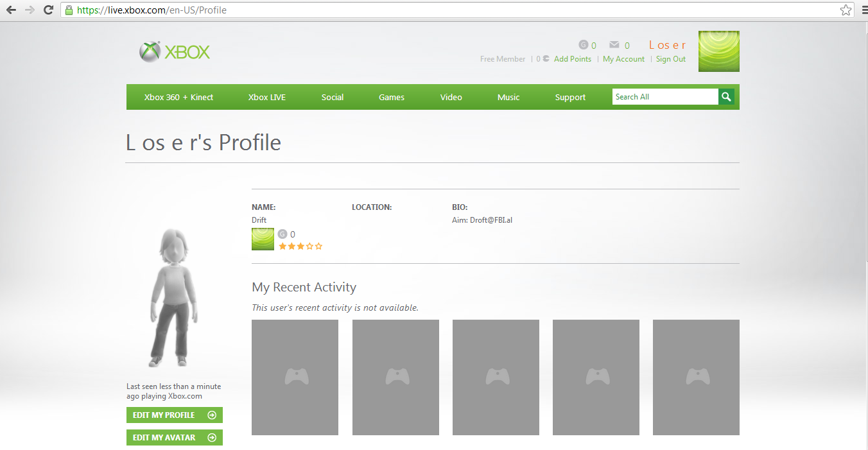Open the Xbox 360 + Kinect menu
Viewport: 868px width, 450px height.
point(178,97)
